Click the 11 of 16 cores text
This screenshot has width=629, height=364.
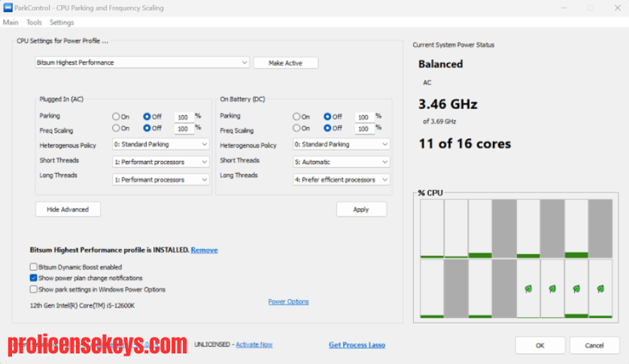(464, 144)
